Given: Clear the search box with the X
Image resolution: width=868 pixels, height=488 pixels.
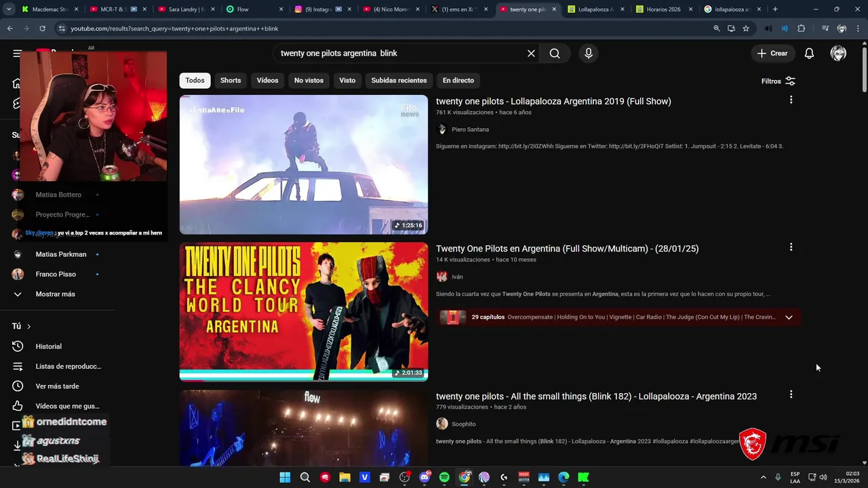Looking at the screenshot, I should pyautogui.click(x=531, y=54).
